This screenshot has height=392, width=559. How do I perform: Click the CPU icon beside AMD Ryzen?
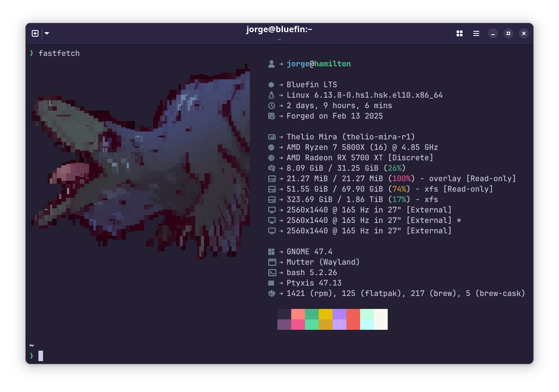tap(272, 147)
